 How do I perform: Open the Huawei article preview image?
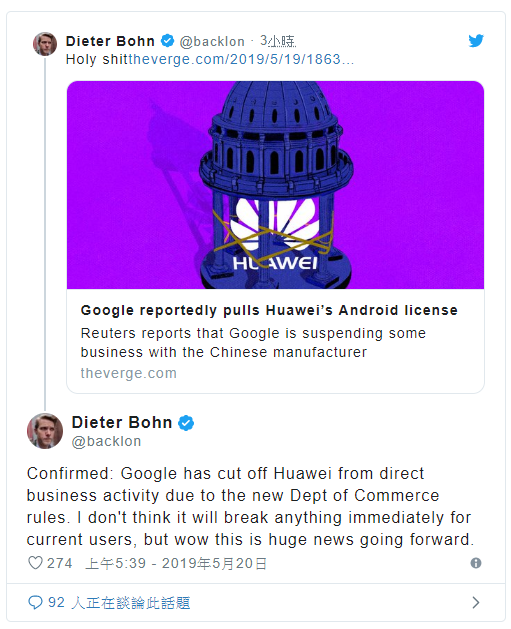(275, 185)
